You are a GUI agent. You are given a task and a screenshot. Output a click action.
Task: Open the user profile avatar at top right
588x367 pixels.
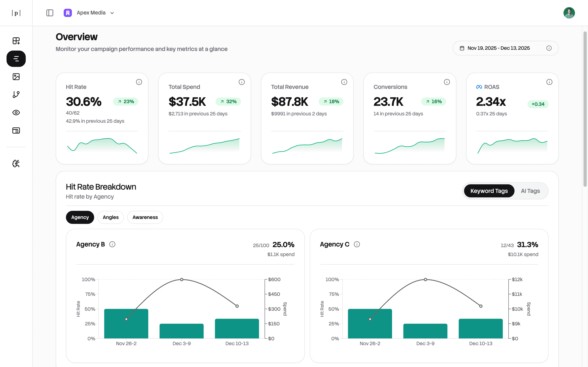(569, 13)
